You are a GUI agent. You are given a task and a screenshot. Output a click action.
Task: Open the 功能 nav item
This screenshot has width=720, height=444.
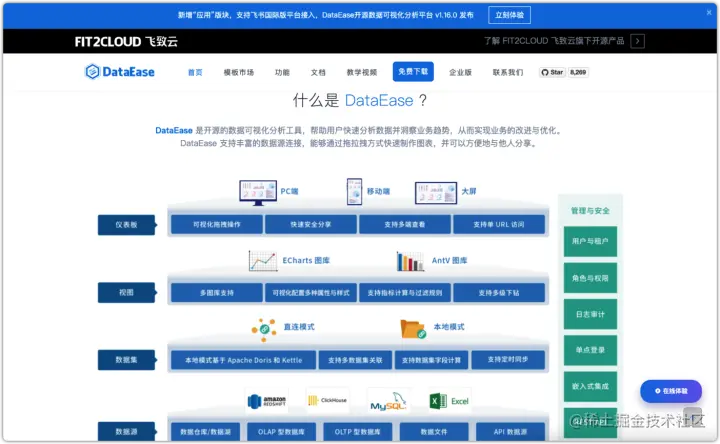(282, 72)
